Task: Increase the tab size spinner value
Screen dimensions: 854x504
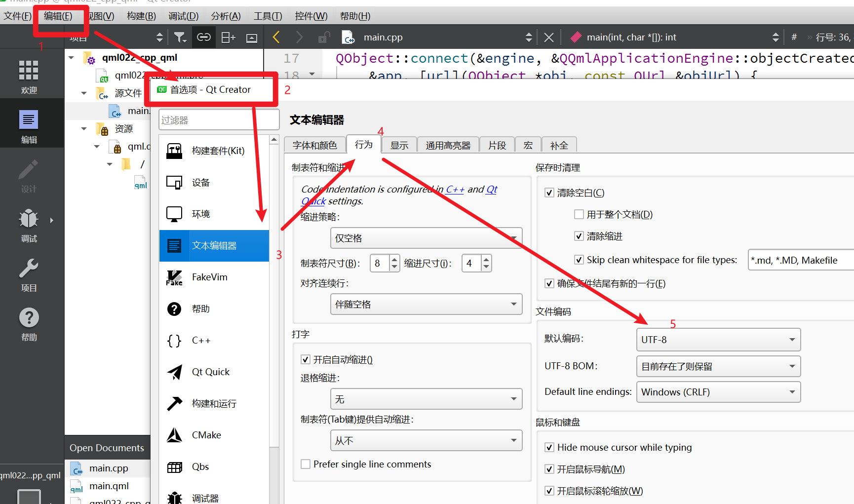Action: (x=394, y=259)
